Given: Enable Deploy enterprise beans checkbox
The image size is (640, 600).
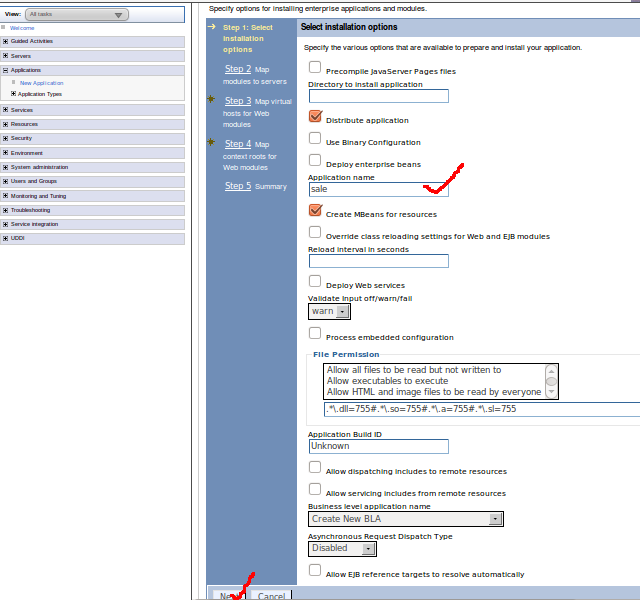Looking at the screenshot, I should tap(315, 160).
